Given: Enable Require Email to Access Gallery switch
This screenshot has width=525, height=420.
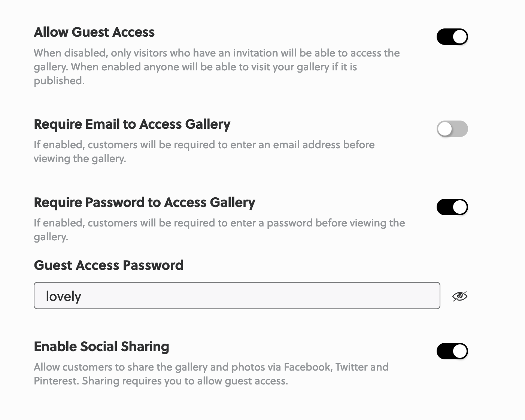Looking at the screenshot, I should [452, 129].
